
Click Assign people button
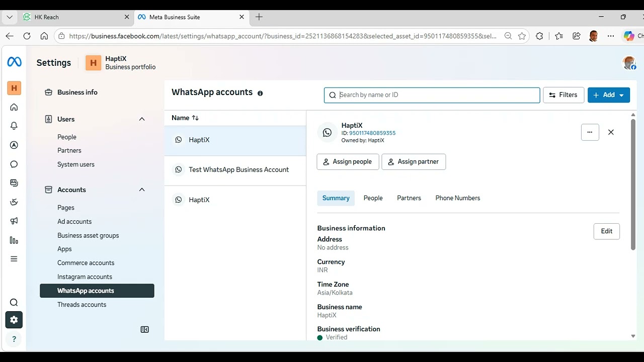(x=348, y=162)
